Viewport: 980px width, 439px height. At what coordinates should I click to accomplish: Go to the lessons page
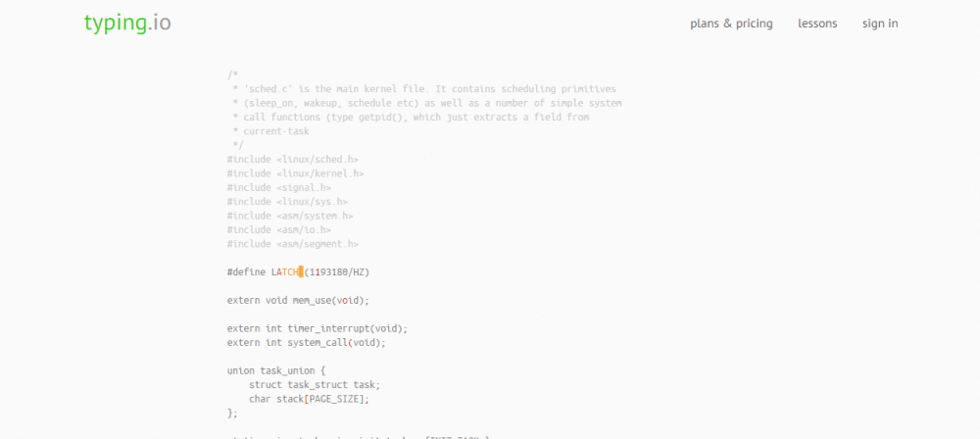[x=817, y=24]
